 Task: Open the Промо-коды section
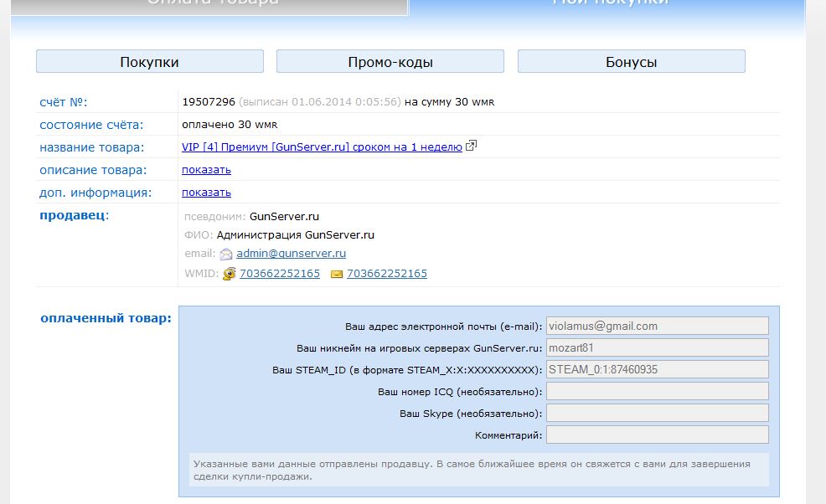click(x=390, y=62)
